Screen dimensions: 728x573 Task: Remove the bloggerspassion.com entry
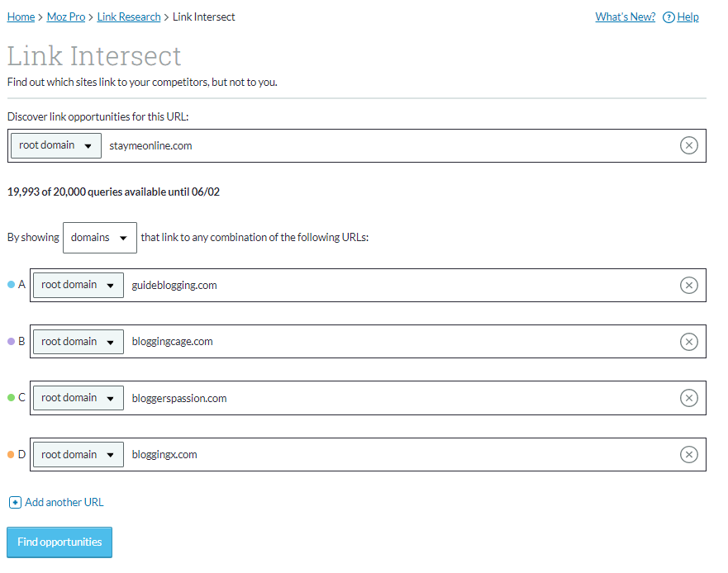tap(688, 398)
